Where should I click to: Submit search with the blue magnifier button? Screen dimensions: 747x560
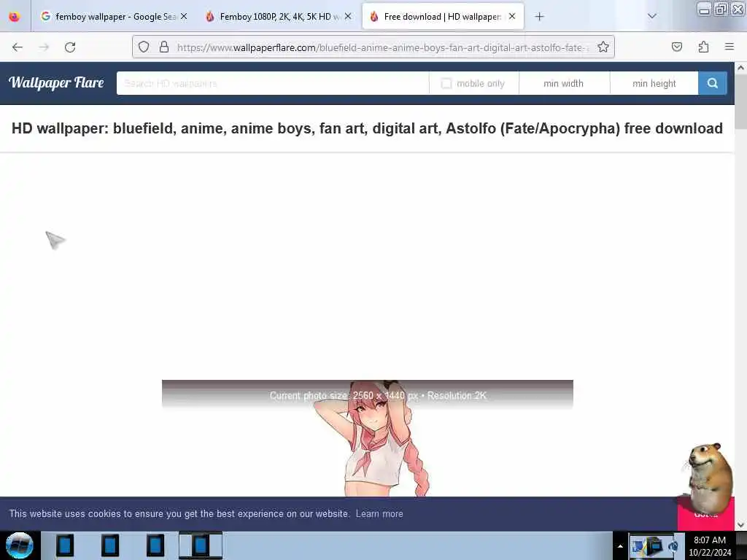point(713,83)
